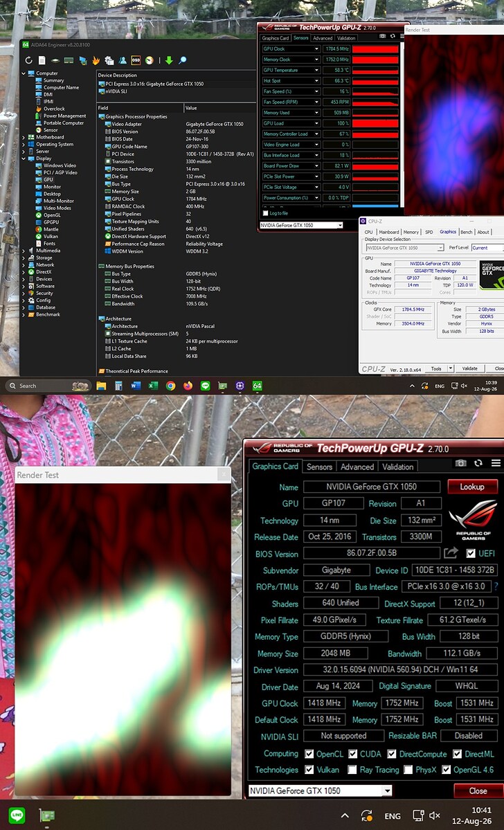This screenshot has height=830, width=504.
Task: Switch to CPU-Z Bench tab
Action: coord(467,232)
